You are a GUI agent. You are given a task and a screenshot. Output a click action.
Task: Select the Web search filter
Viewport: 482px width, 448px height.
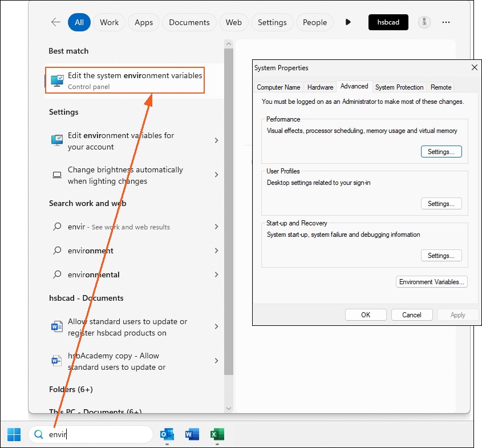click(x=234, y=22)
